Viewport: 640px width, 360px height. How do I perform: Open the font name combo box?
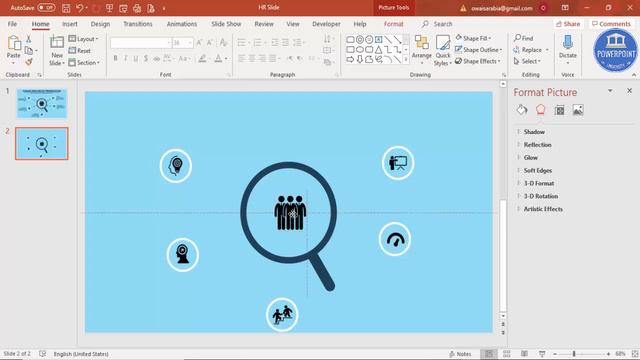point(140,42)
